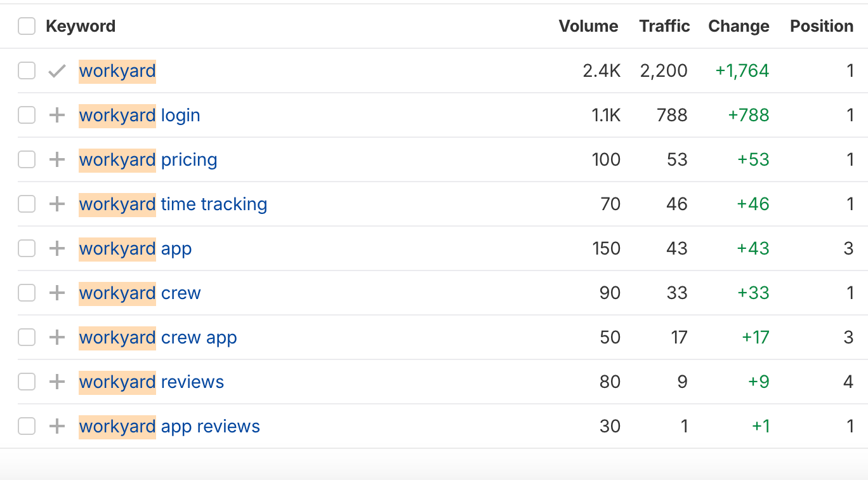The height and width of the screenshot is (480, 868).
Task: Click plus icon beside workyard app
Action: pos(57,249)
